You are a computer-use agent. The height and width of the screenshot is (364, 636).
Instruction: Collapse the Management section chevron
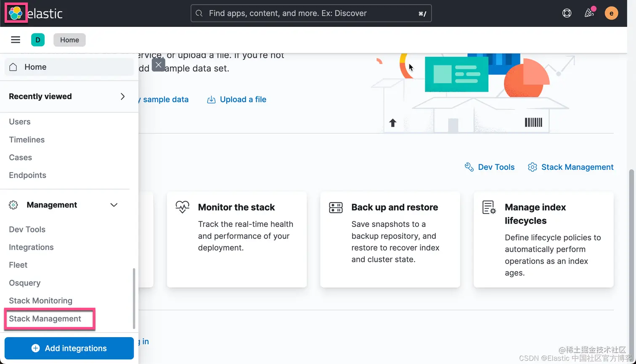point(114,205)
